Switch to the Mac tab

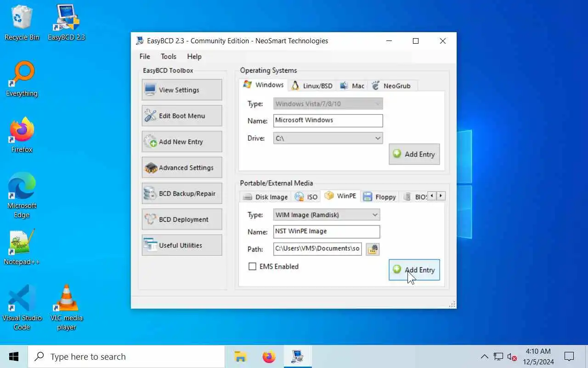tap(352, 86)
